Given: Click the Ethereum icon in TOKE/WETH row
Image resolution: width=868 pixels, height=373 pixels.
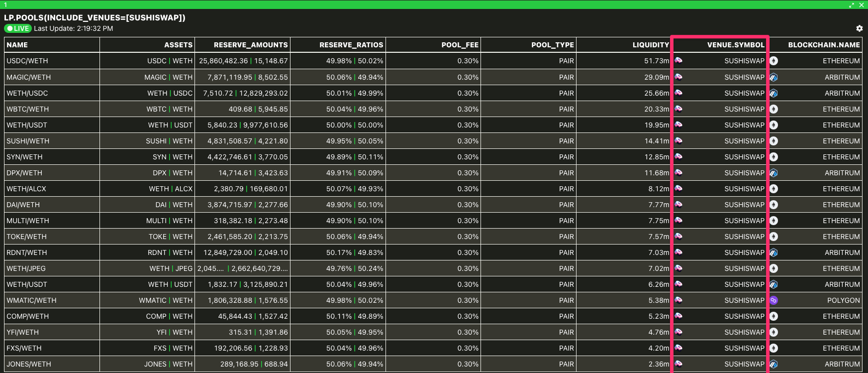Looking at the screenshot, I should click(x=773, y=237).
